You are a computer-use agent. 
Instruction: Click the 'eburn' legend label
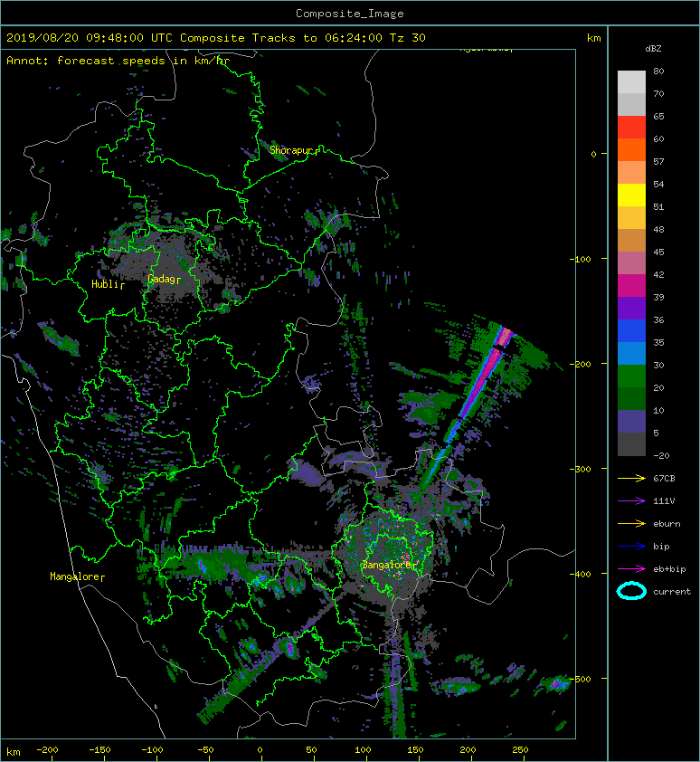(x=667, y=524)
